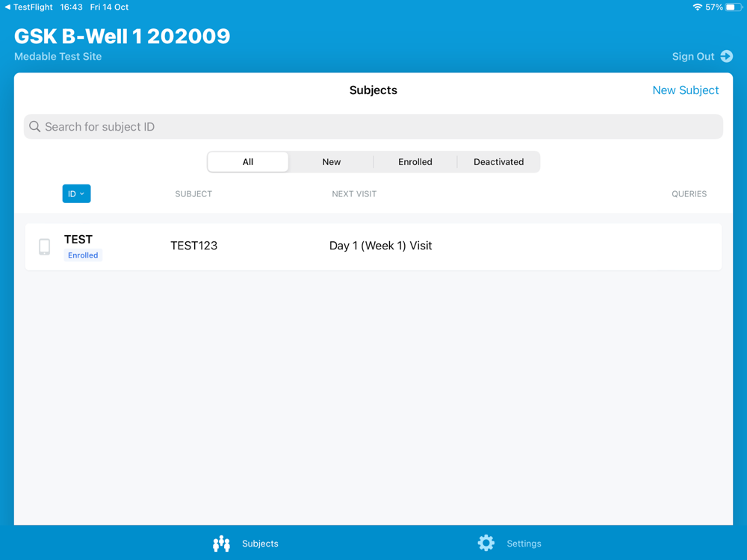Click the Enrolled status badge
This screenshot has width=747, height=560.
(83, 255)
